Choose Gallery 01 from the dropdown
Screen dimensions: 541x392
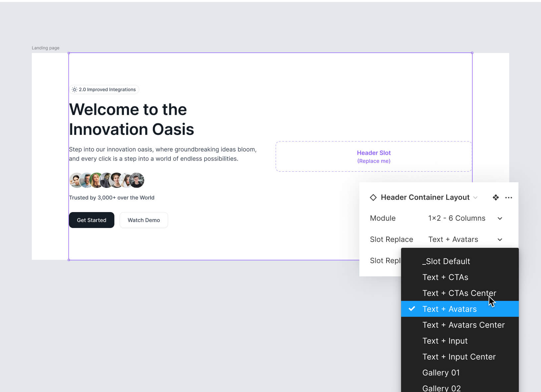click(441, 372)
